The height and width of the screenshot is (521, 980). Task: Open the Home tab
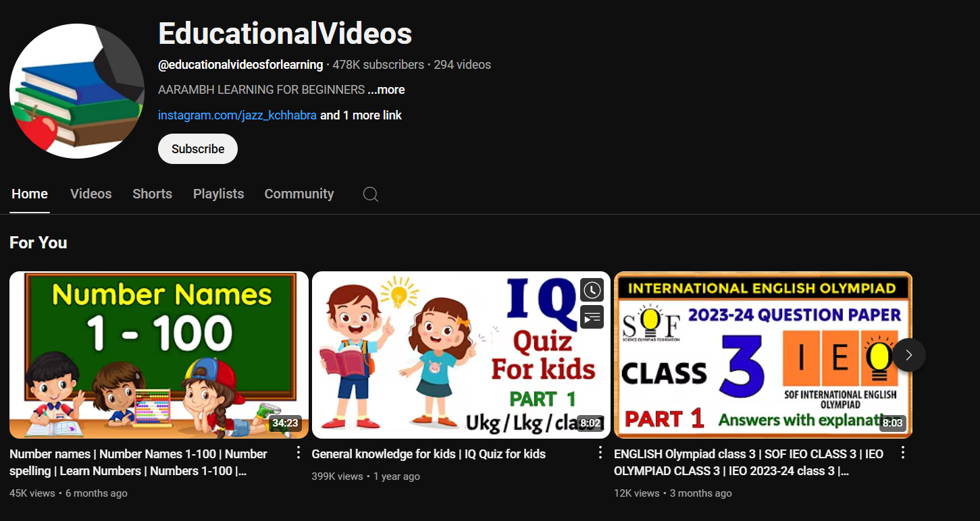(x=30, y=194)
